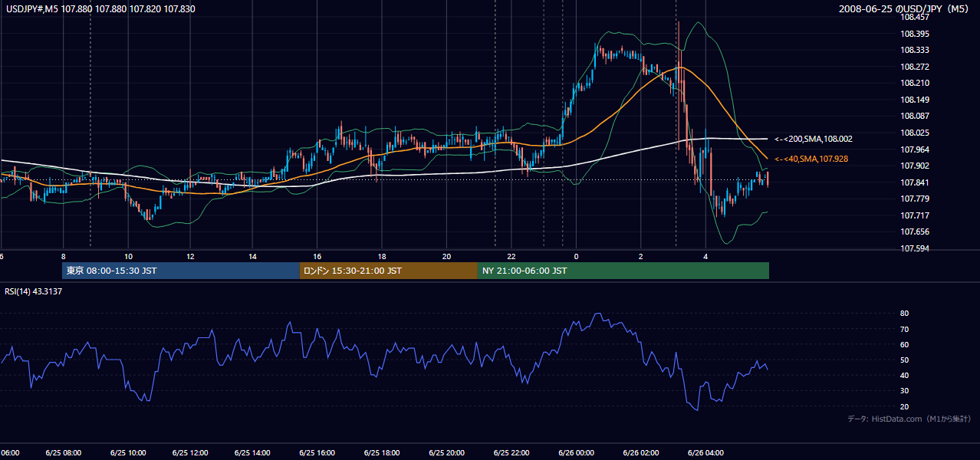Click the RSI(14) 43.3137 indicator label
980x460 pixels.
(34, 292)
